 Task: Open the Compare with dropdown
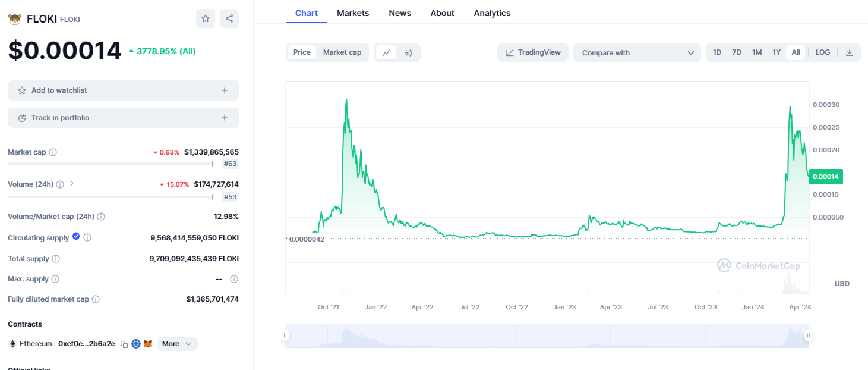tap(637, 52)
